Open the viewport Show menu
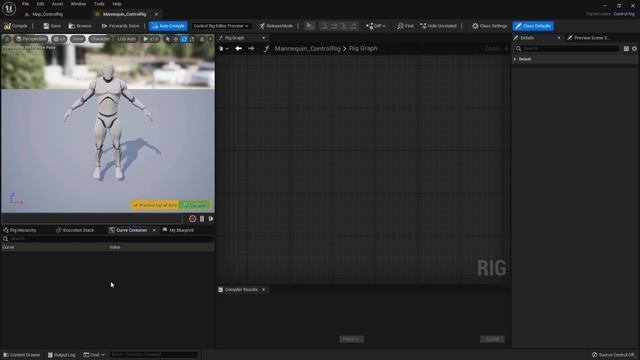Screen dimensions: 640x360 78,39
